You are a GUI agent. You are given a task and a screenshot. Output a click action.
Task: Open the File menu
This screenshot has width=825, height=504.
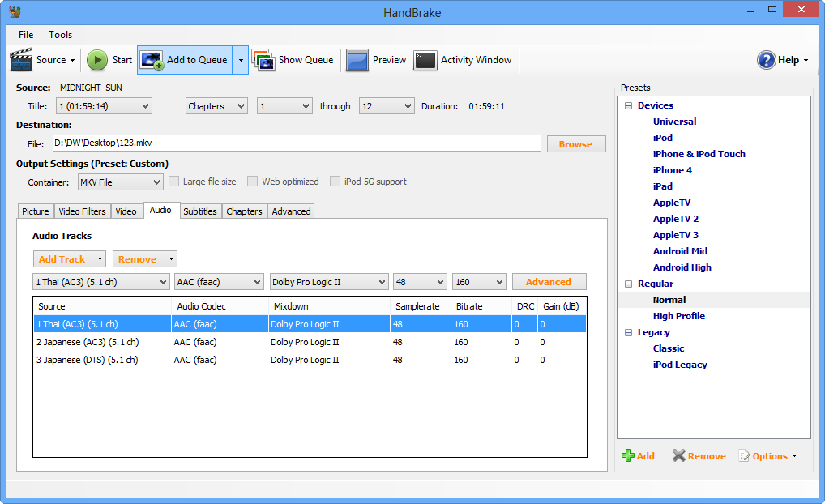26,35
